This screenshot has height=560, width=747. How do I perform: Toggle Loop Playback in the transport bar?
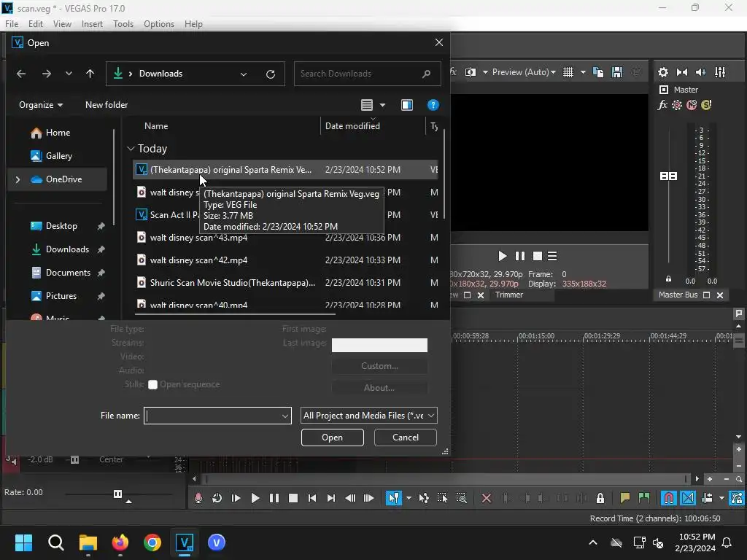point(217,498)
